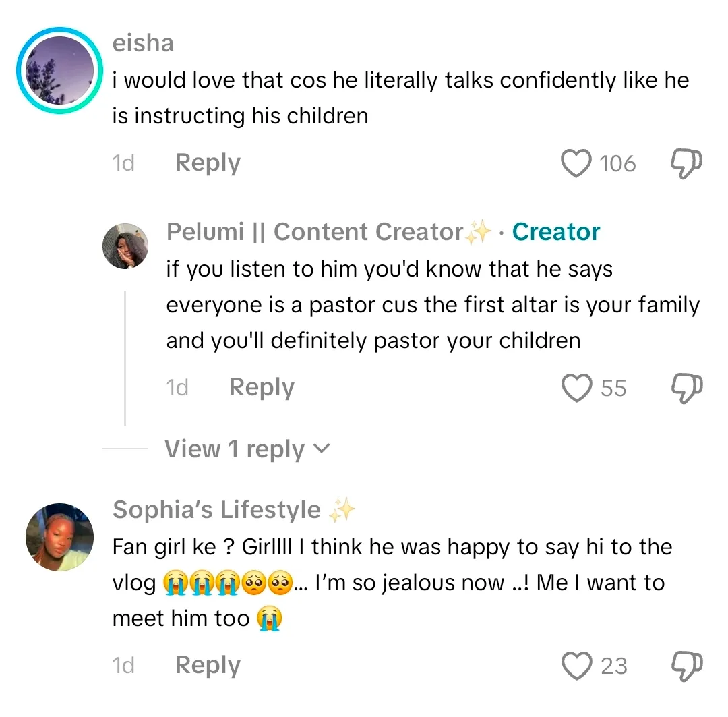
Task: Click the chevron next to View 1 reply
Action: tap(322, 449)
